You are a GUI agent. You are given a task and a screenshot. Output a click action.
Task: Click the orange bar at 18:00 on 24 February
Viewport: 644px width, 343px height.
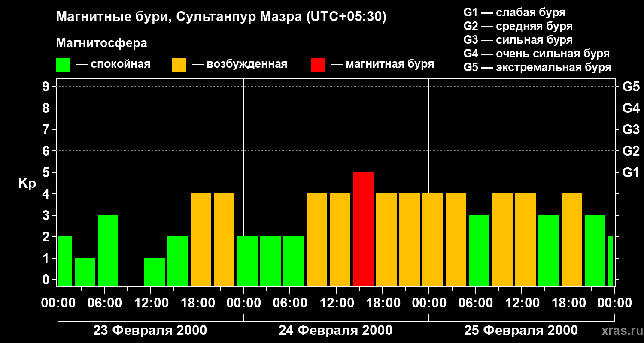coord(386,240)
